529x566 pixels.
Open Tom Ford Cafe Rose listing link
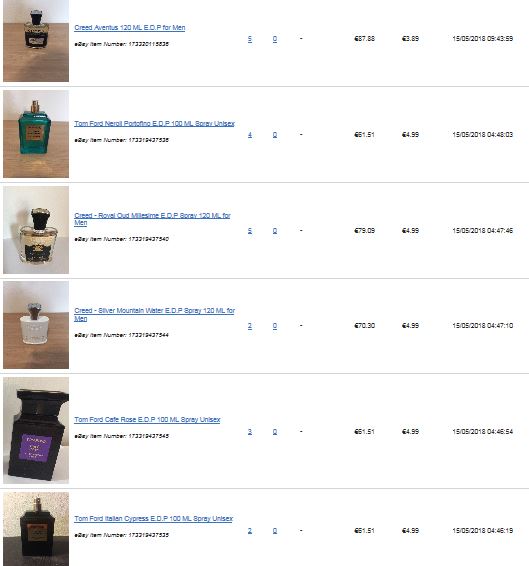[x=147, y=419]
